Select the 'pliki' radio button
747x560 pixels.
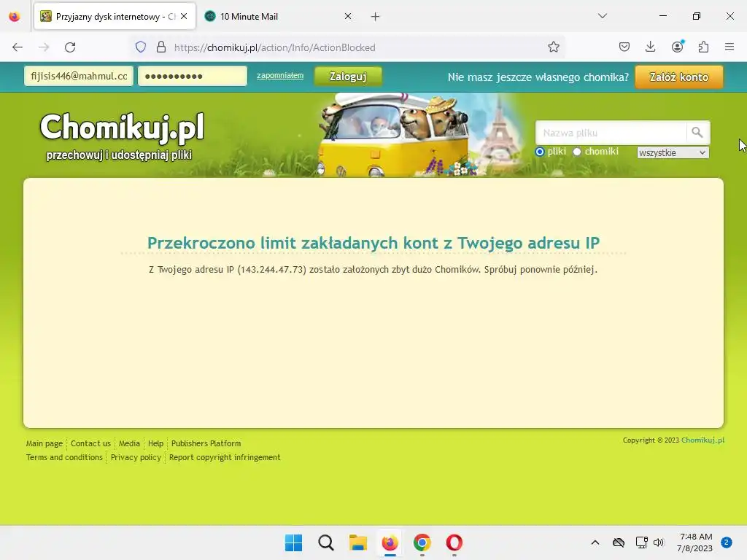click(540, 152)
